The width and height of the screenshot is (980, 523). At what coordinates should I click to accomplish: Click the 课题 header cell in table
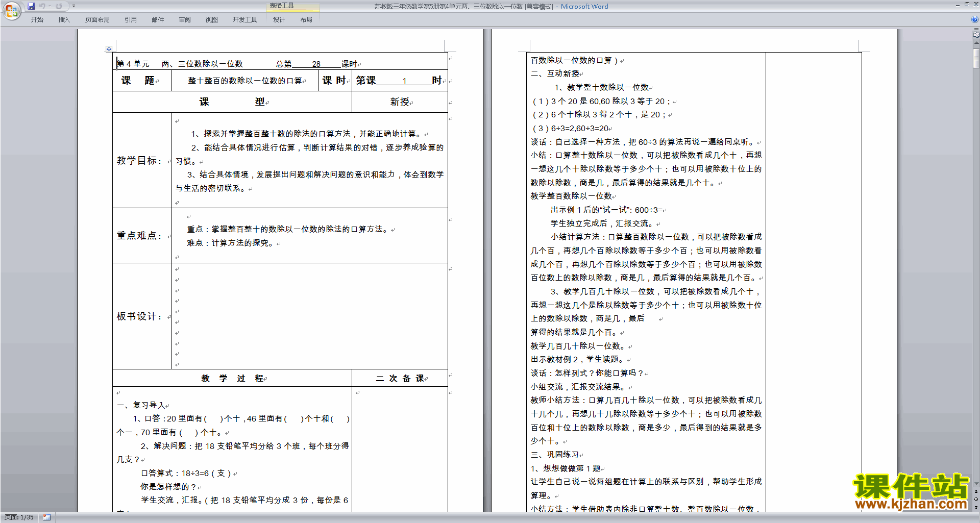click(142, 81)
